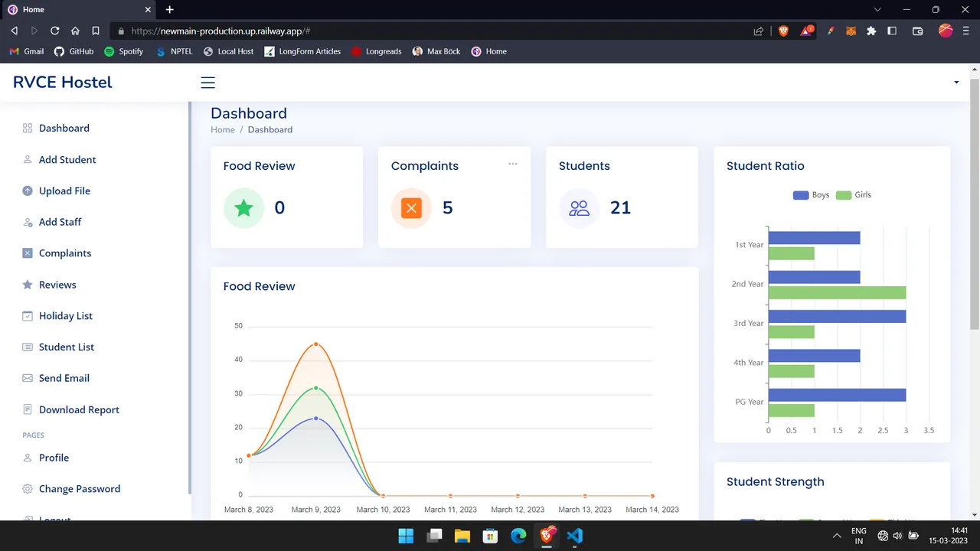The image size is (980, 551).
Task: Click the Holiday List calendar icon
Action: pos(28,316)
